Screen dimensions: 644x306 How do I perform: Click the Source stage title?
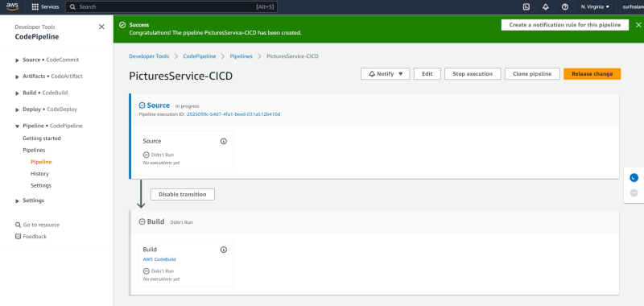tap(158, 105)
